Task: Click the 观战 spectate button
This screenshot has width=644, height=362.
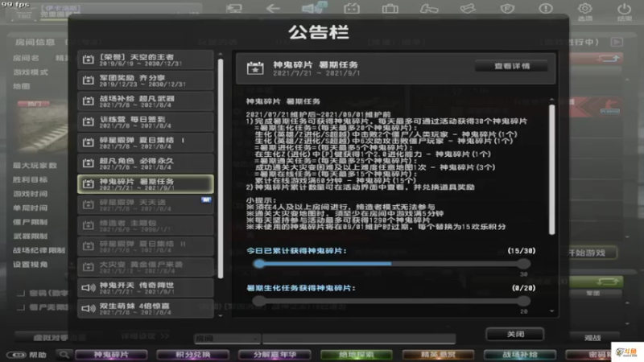Action: 592,338
